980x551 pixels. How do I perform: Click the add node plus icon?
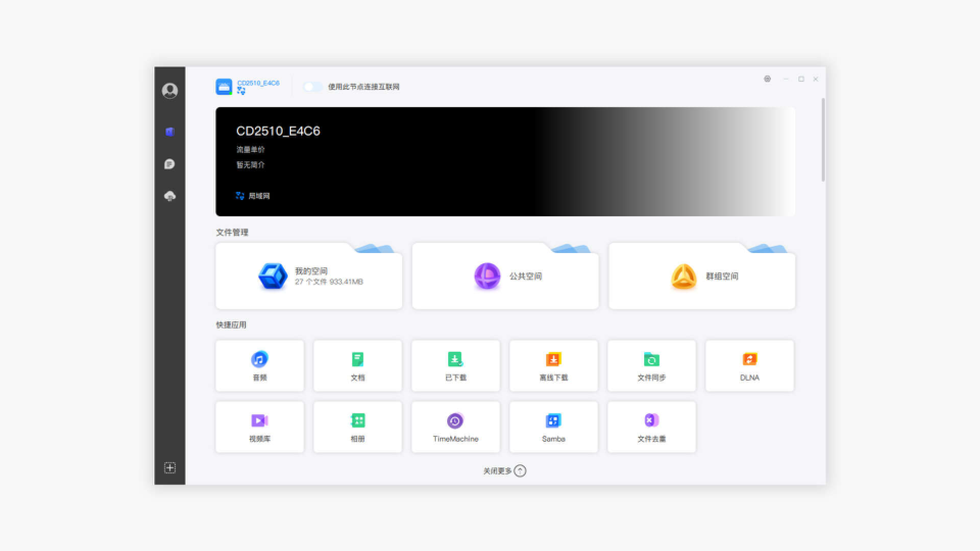pos(169,468)
